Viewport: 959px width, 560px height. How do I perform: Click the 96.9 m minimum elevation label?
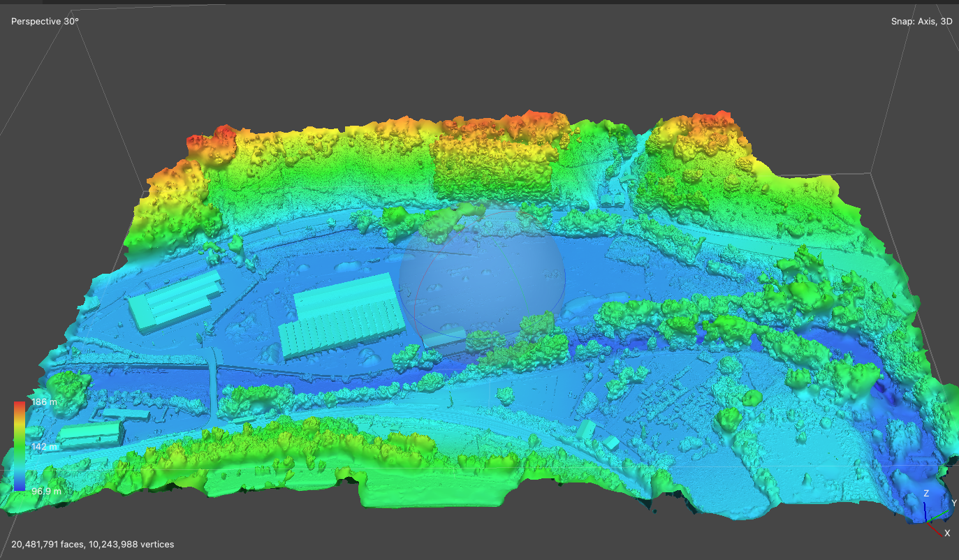pyautogui.click(x=46, y=492)
